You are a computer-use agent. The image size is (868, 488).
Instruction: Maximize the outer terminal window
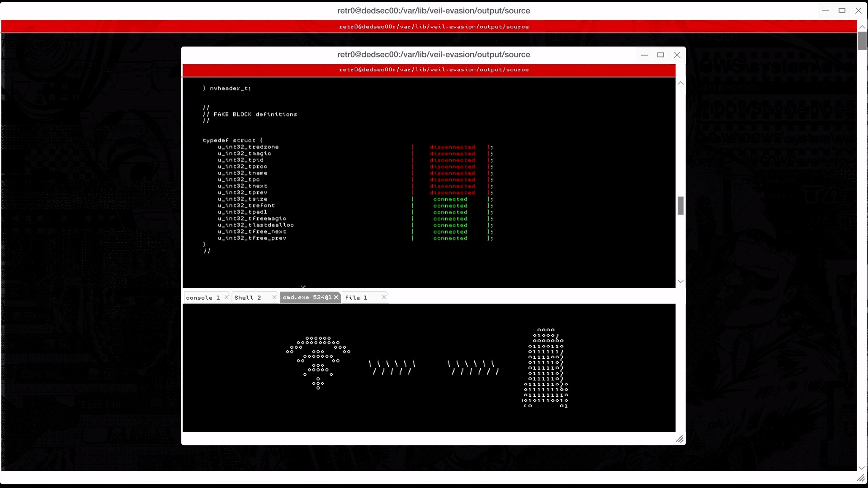coord(842,11)
